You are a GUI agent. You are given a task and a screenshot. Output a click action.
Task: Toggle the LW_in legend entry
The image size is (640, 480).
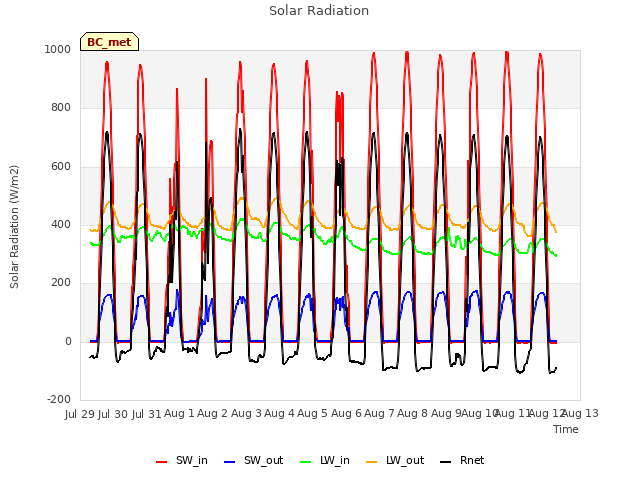pyautogui.click(x=325, y=460)
